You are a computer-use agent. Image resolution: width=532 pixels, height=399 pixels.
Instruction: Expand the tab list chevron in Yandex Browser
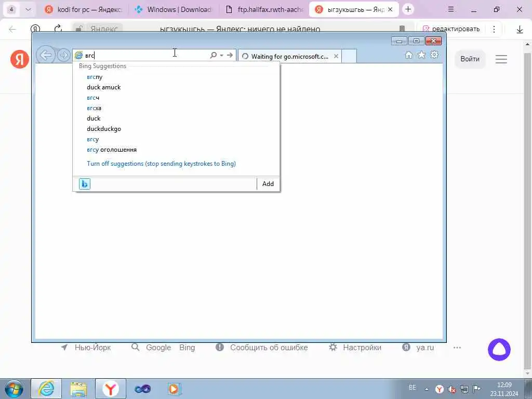click(x=28, y=9)
